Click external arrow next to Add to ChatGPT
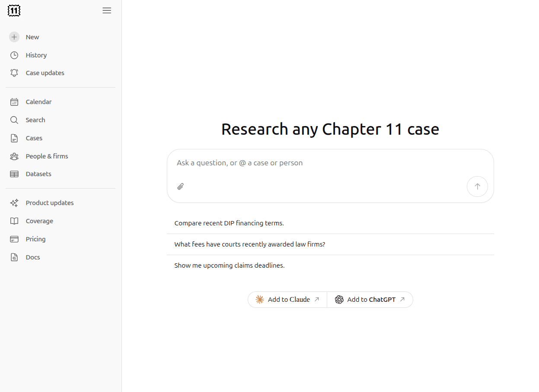This screenshot has height=392, width=539. pos(402,299)
